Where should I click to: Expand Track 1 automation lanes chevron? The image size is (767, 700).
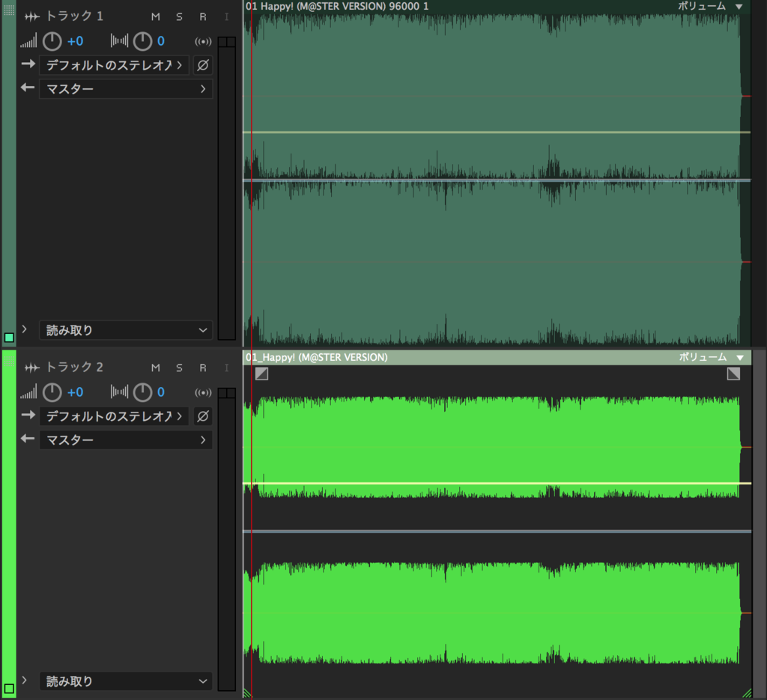pos(25,329)
